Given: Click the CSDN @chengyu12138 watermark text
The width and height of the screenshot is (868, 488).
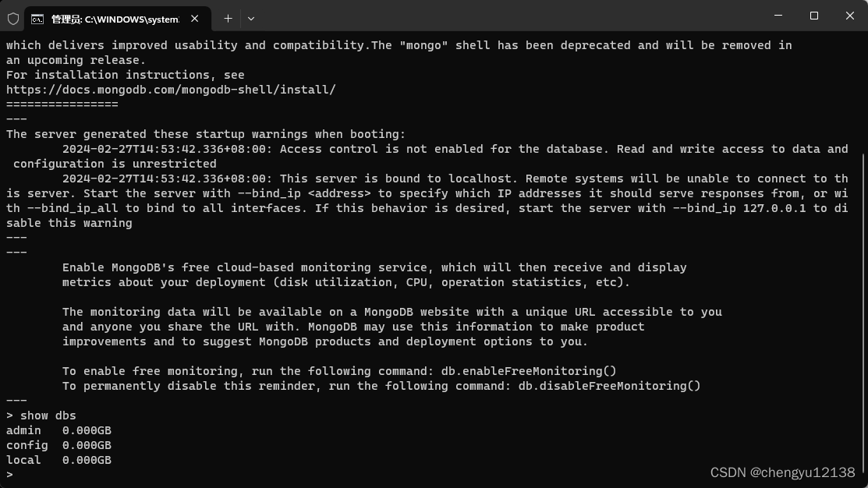Looking at the screenshot, I should [x=781, y=472].
